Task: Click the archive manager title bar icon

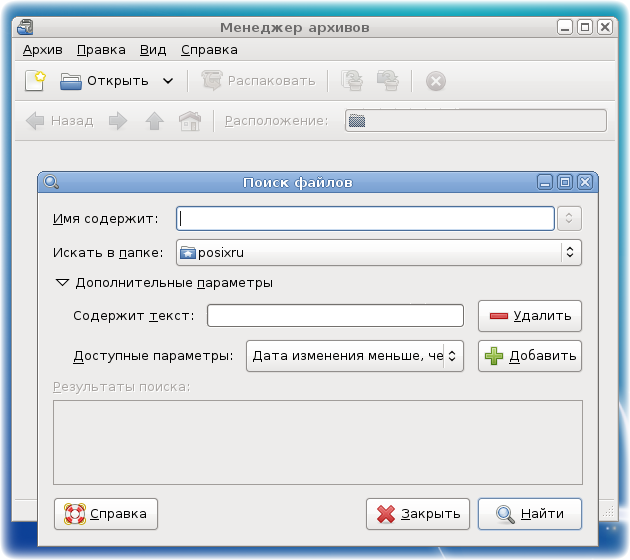Action: point(25,27)
